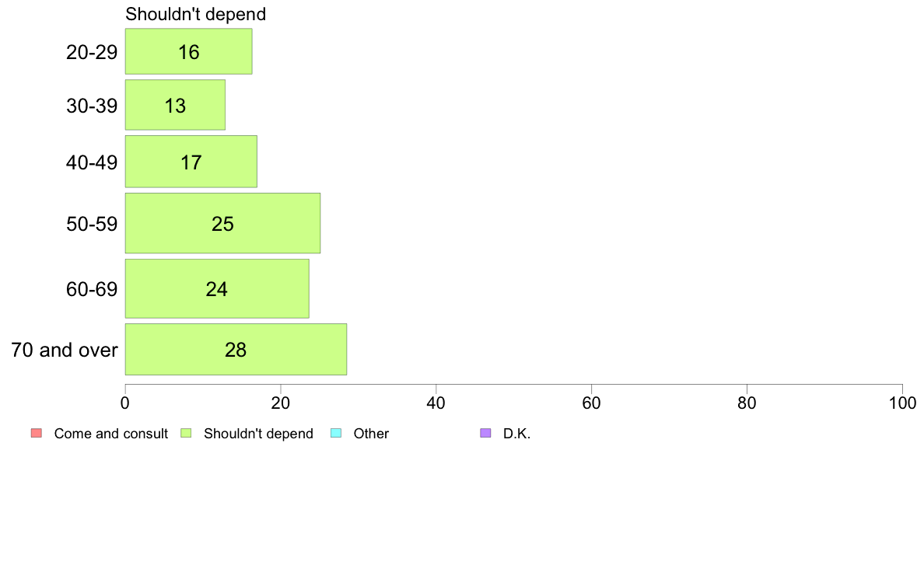The image size is (924, 572).
Task: Click the 20-29 age group label
Action: pyautogui.click(x=92, y=53)
